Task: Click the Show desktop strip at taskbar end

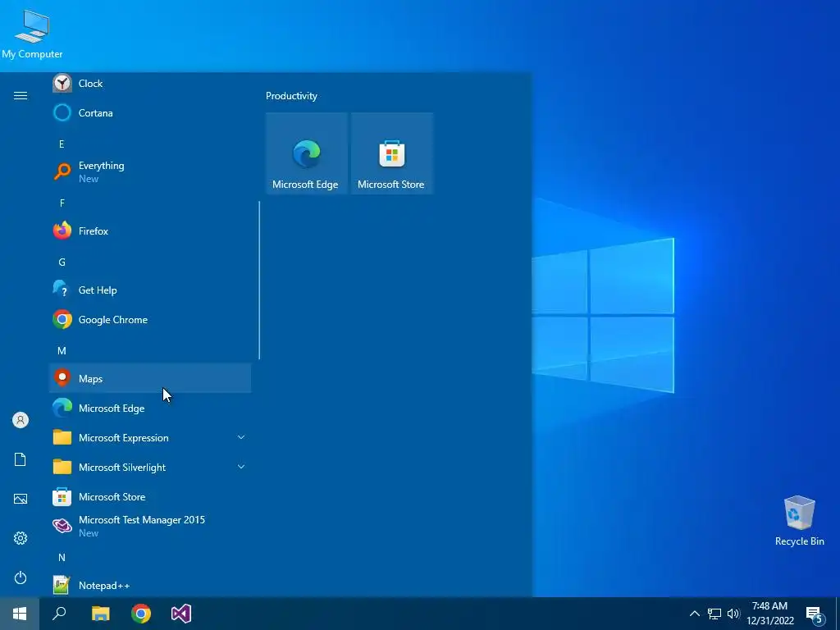Action: tap(838, 614)
